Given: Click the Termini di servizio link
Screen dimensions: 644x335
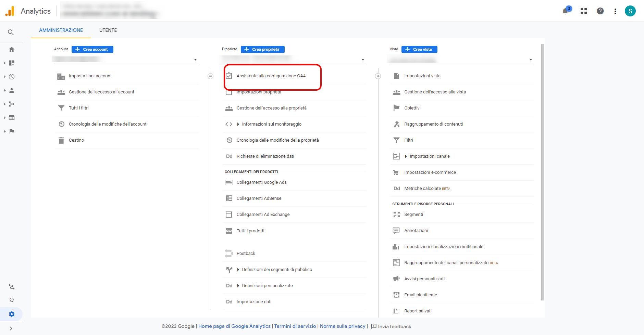Looking at the screenshot, I should pos(295,326).
